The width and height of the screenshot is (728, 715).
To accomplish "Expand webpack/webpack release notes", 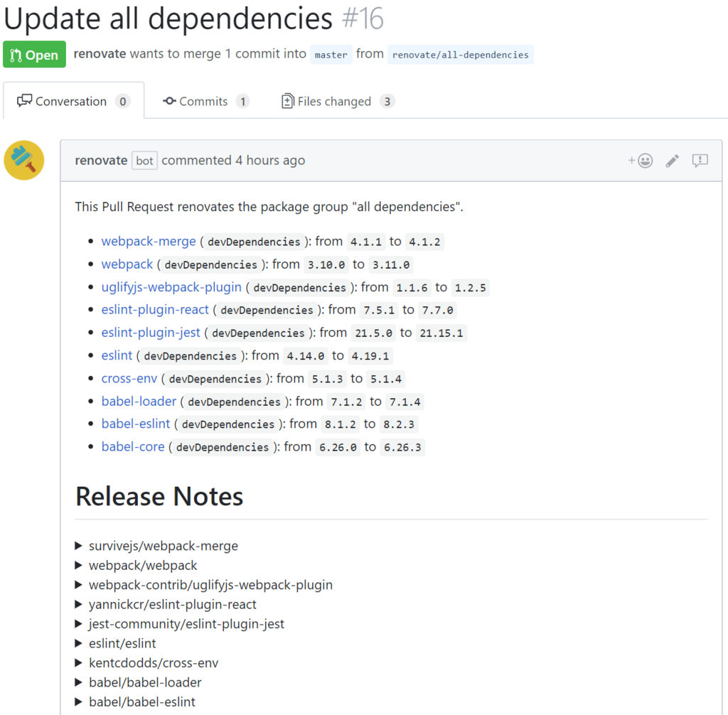I will click(136, 565).
